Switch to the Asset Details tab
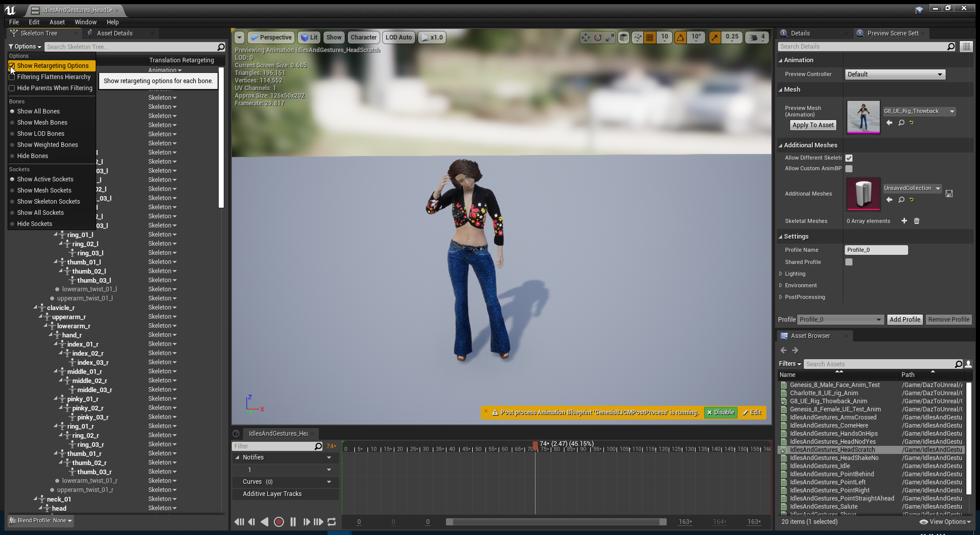 coord(115,33)
